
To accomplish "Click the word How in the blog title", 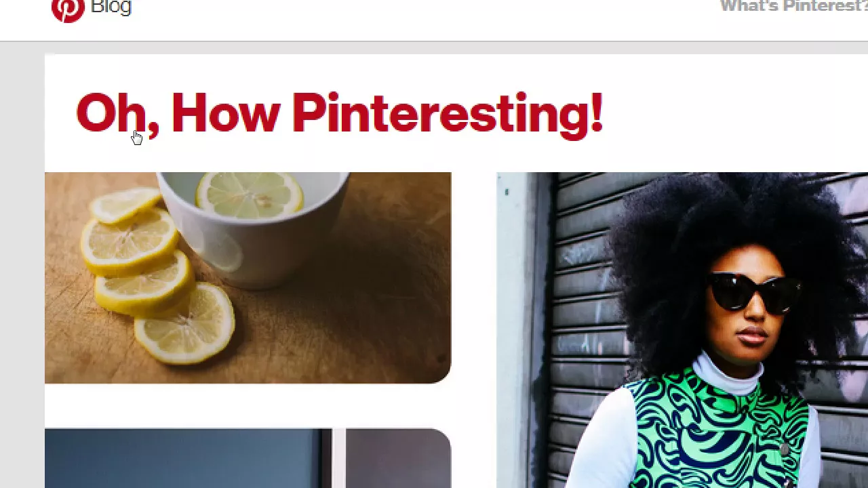I will (x=225, y=113).
